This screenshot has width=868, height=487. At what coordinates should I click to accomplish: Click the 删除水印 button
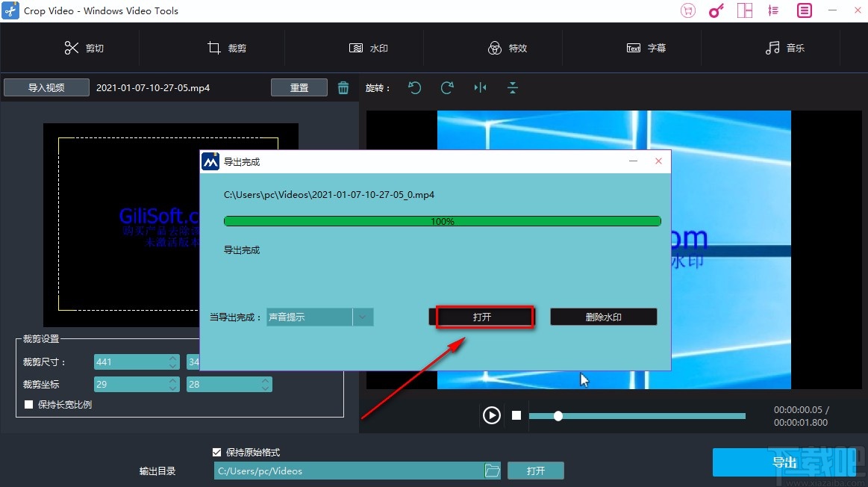click(603, 316)
